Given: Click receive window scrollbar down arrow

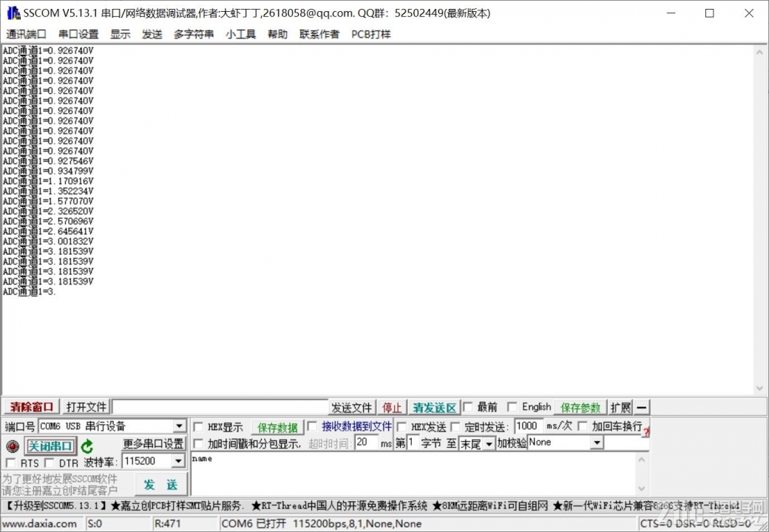Looking at the screenshot, I should tap(759, 389).
